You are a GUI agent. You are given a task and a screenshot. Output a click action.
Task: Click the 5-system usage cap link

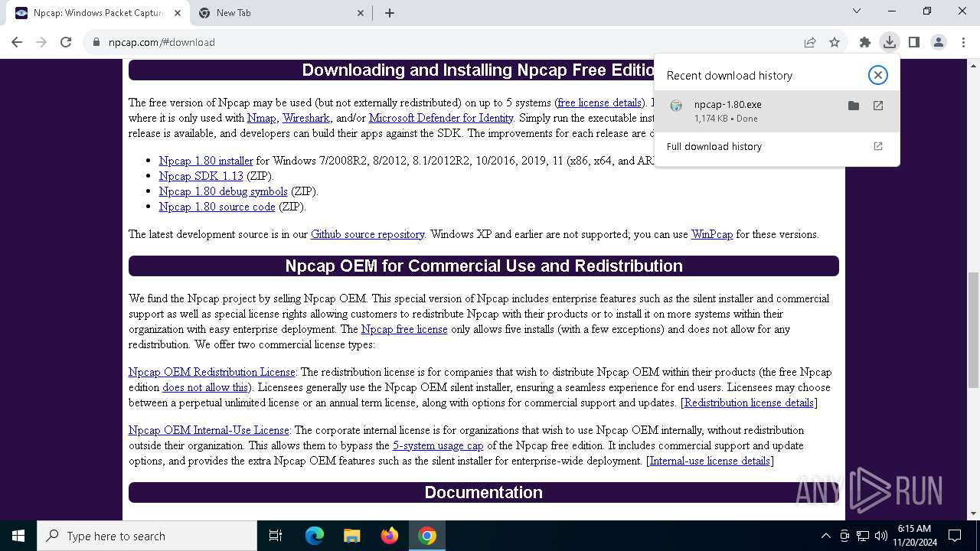tap(438, 445)
